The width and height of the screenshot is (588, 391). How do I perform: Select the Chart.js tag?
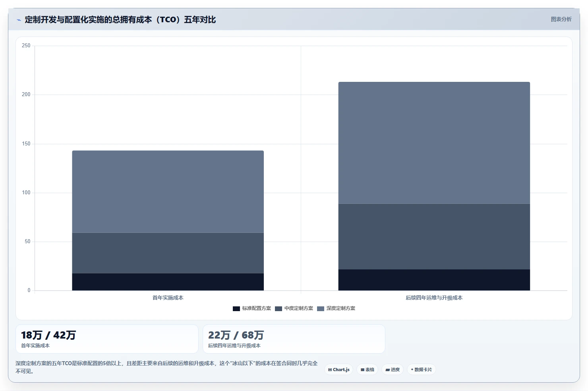(339, 370)
